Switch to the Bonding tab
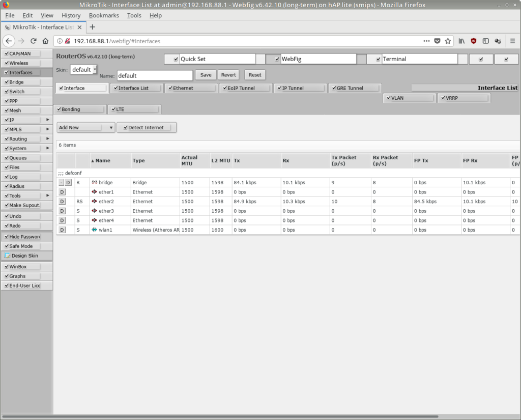 point(80,109)
